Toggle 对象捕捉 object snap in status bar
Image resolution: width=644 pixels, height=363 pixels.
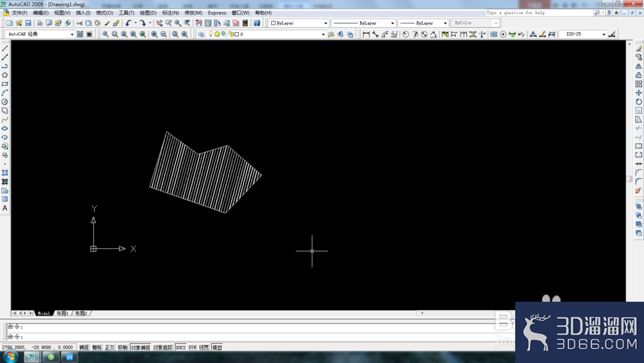[x=140, y=348]
